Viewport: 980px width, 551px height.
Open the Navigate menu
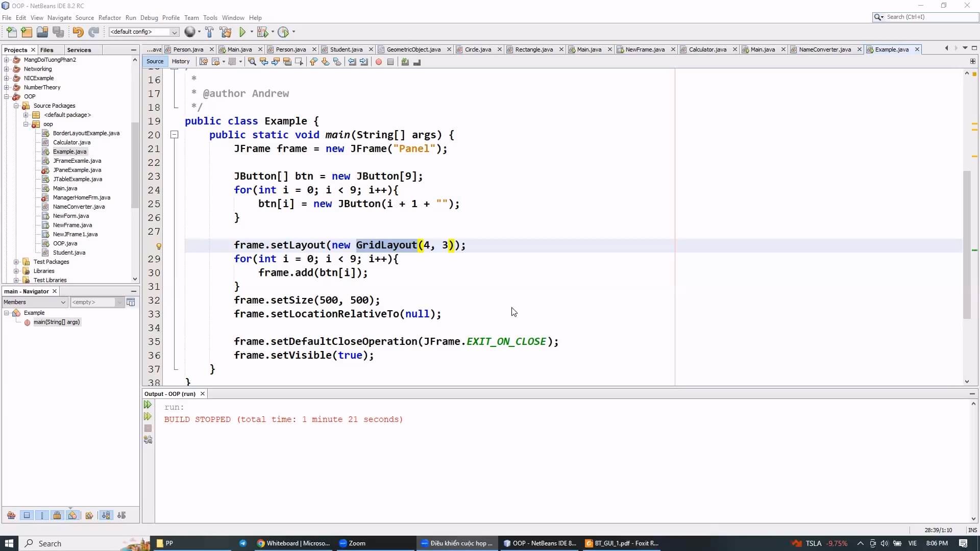[x=59, y=17]
